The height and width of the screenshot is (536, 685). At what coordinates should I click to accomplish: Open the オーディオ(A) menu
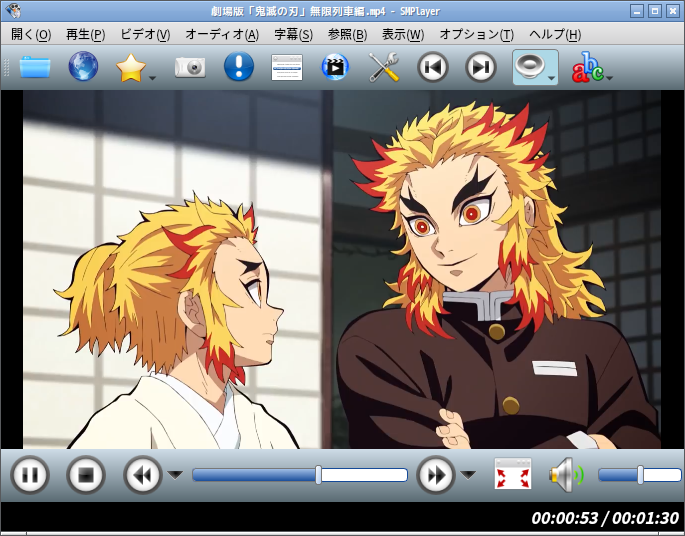[222, 35]
